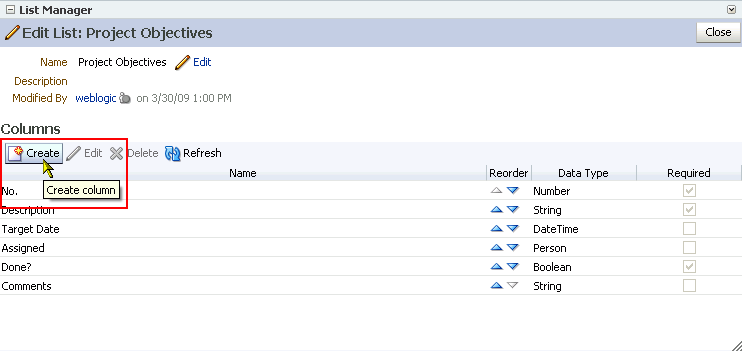
Task: Open the List Manager panel menu arrow
Action: click(x=731, y=9)
